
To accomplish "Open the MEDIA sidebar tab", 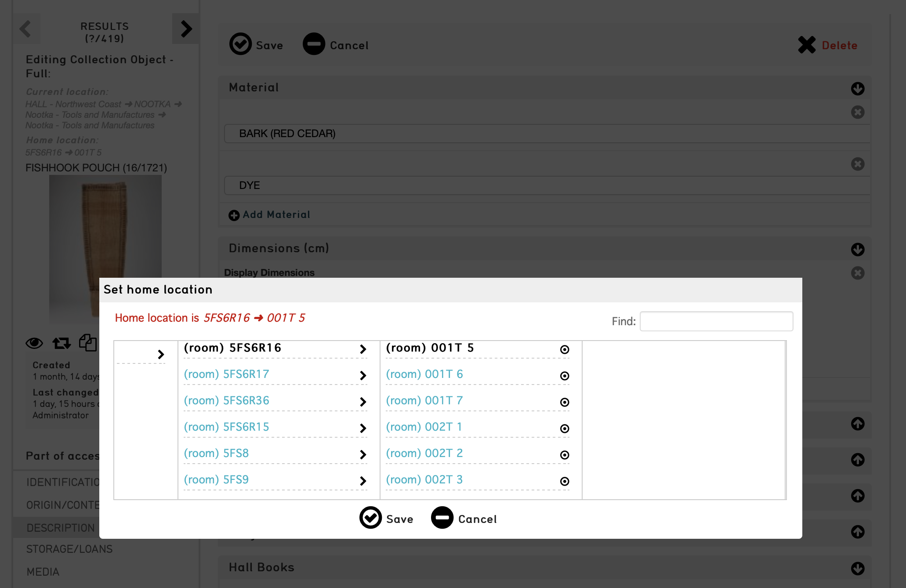I will [x=43, y=572].
